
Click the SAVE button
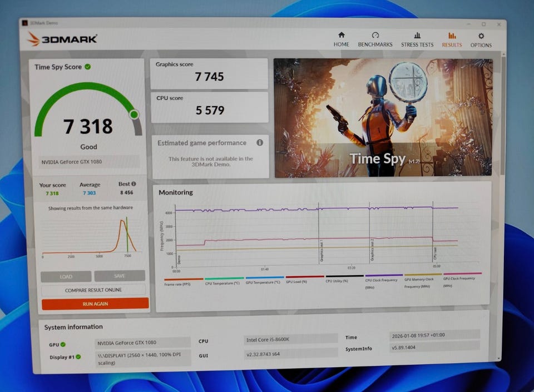(x=120, y=276)
